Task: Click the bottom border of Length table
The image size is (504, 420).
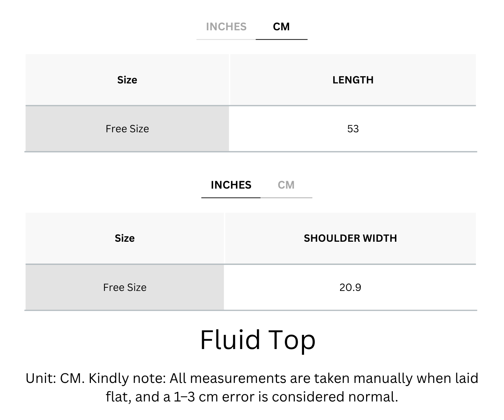Action: (x=251, y=152)
